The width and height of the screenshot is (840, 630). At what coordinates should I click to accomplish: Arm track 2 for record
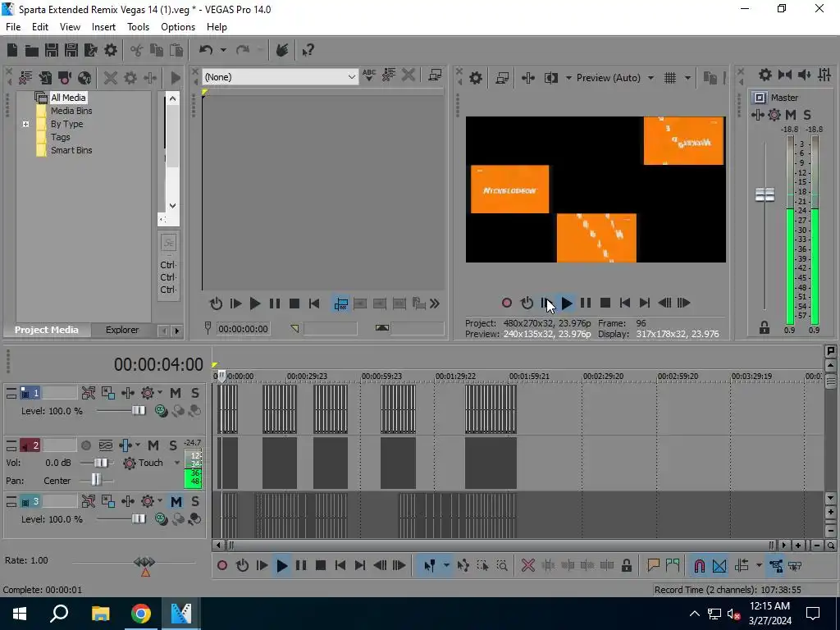85,445
